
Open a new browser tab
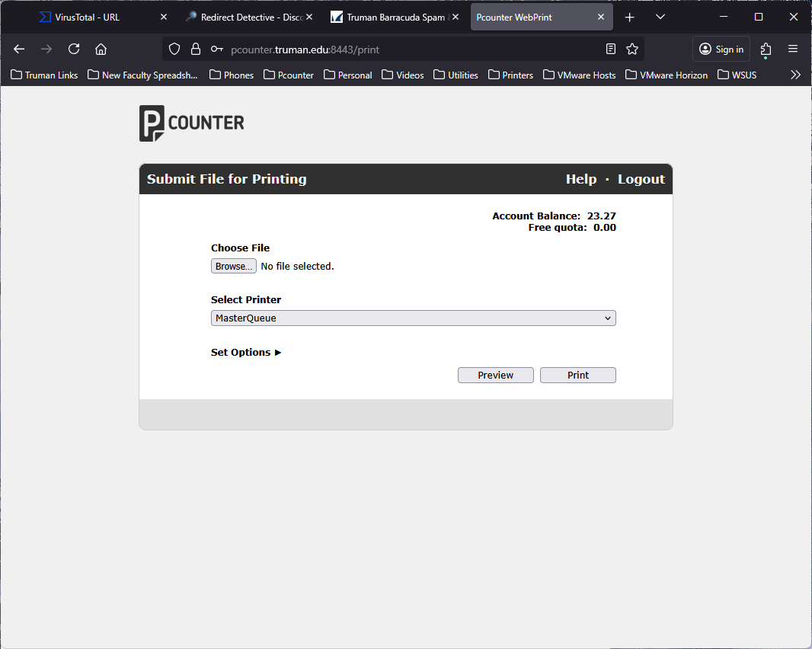tap(630, 17)
